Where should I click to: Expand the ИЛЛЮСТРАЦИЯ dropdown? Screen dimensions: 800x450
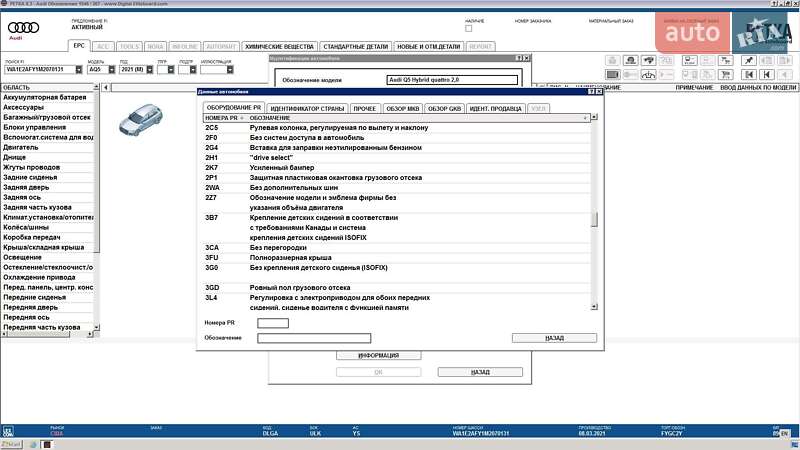(x=230, y=70)
